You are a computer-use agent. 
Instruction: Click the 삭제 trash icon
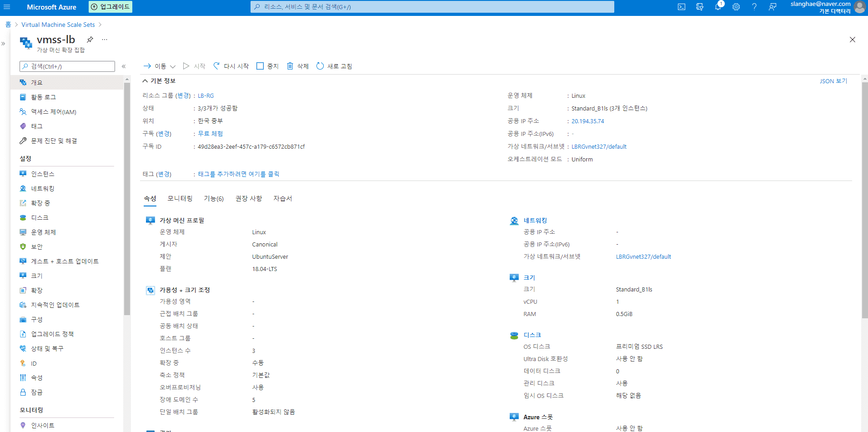pos(297,66)
